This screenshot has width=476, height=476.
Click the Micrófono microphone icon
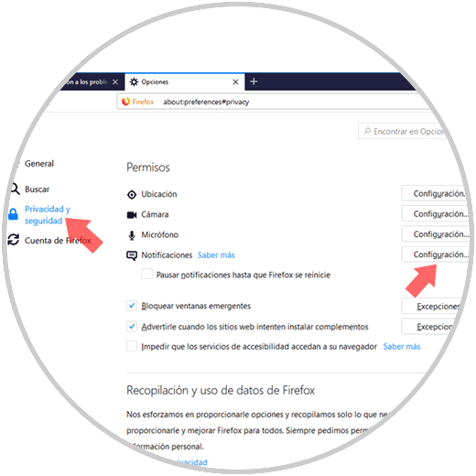click(x=132, y=235)
